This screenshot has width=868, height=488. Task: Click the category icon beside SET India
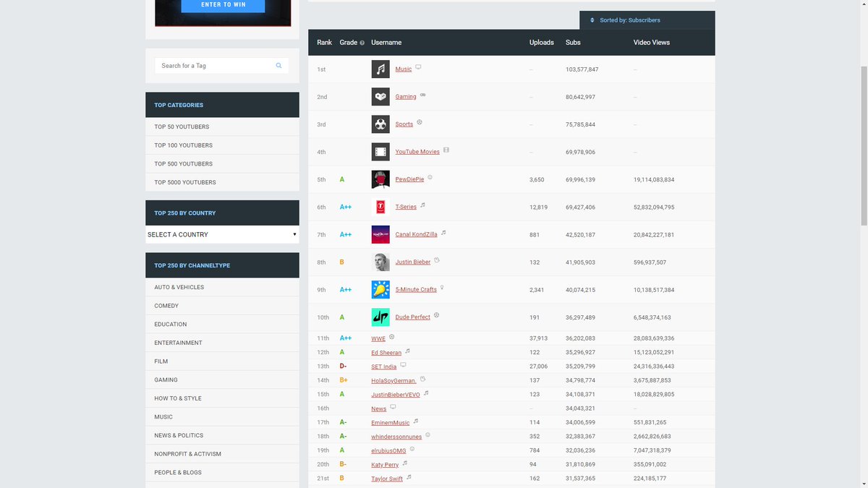coord(404,365)
